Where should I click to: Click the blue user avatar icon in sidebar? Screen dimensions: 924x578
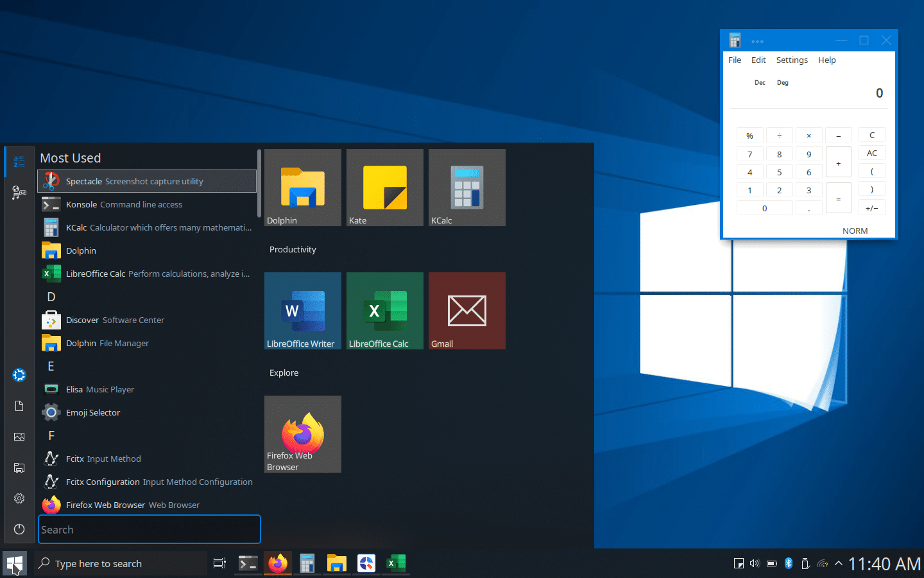coord(19,375)
